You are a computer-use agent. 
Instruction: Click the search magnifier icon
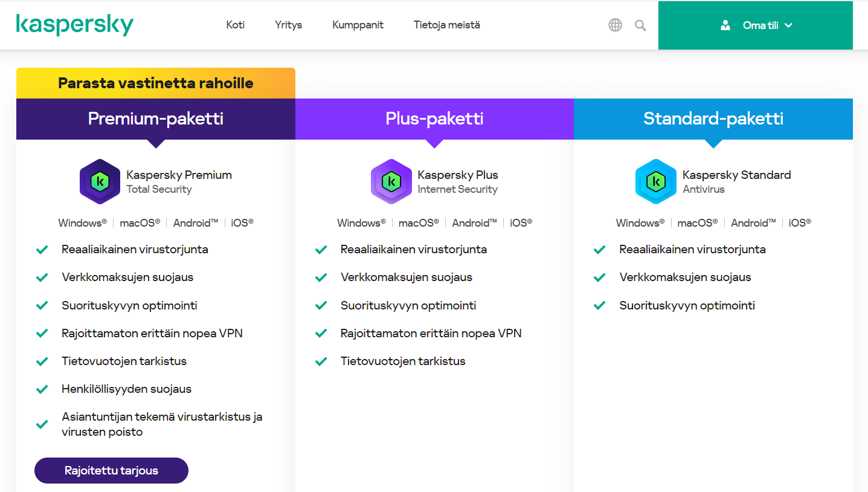[x=640, y=25]
